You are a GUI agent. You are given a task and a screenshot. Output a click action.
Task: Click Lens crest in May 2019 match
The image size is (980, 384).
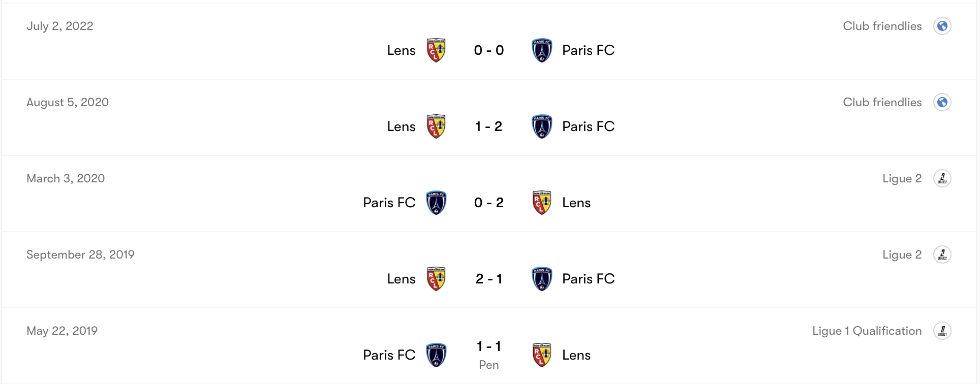[x=542, y=355]
